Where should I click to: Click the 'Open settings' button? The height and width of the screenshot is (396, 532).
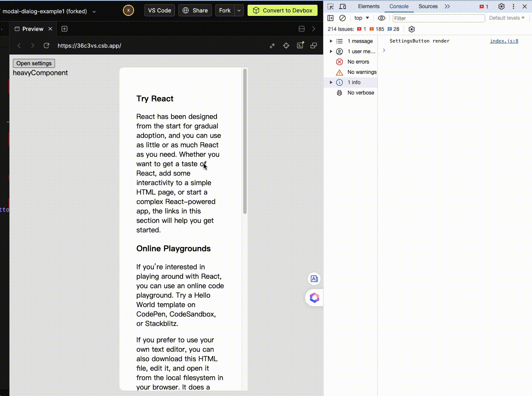[x=34, y=63]
